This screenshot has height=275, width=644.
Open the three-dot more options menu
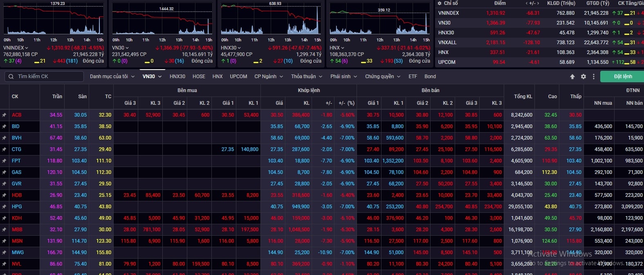pyautogui.click(x=594, y=77)
